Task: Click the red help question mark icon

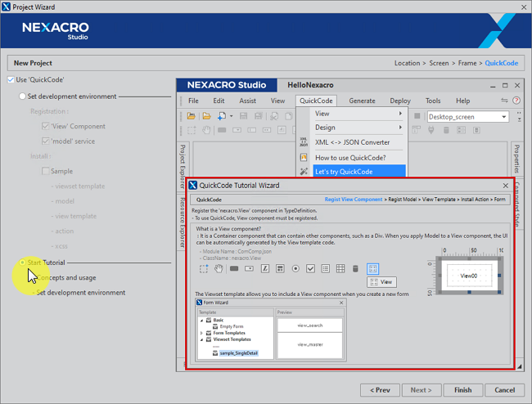Action: coord(516,101)
